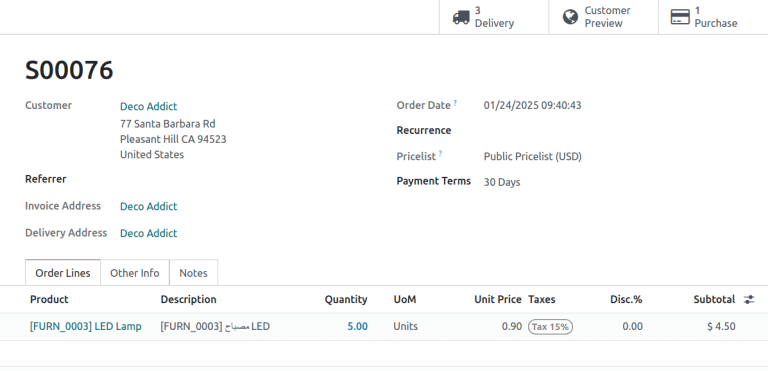Switch to the Other Info tab
The height and width of the screenshot is (371, 768).
(x=135, y=273)
